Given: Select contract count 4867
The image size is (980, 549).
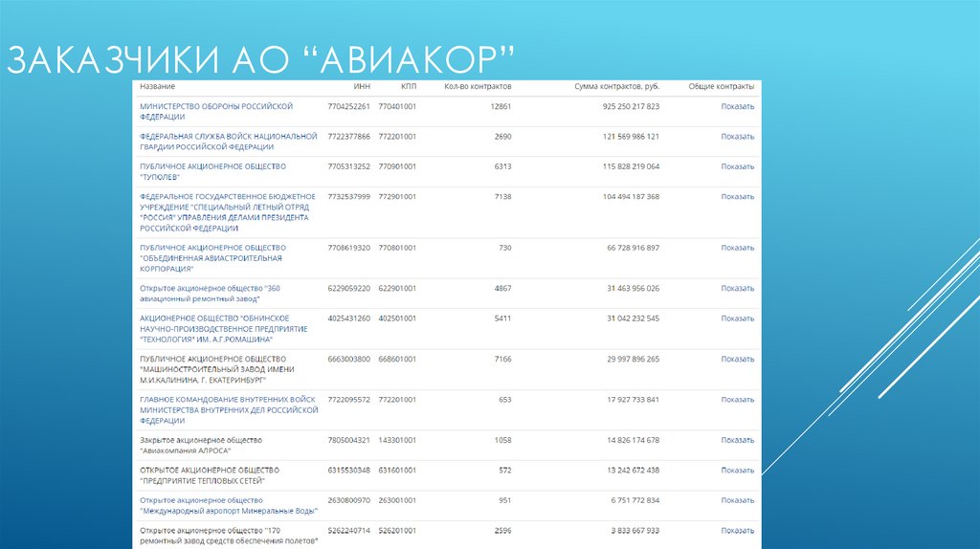Looking at the screenshot, I should click(502, 288).
